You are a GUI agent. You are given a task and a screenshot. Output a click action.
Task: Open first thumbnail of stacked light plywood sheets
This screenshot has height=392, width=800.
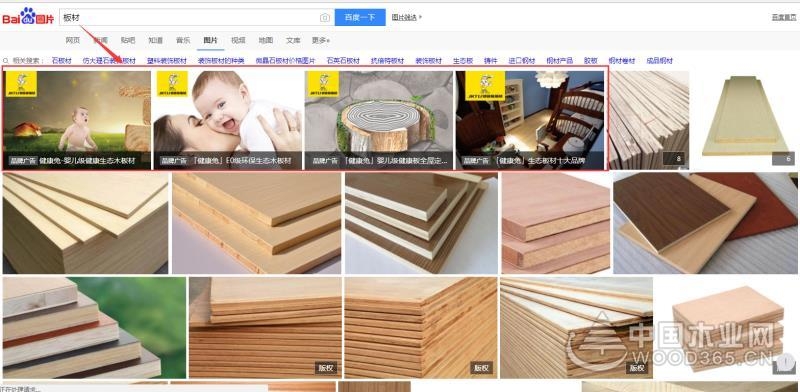click(x=85, y=223)
